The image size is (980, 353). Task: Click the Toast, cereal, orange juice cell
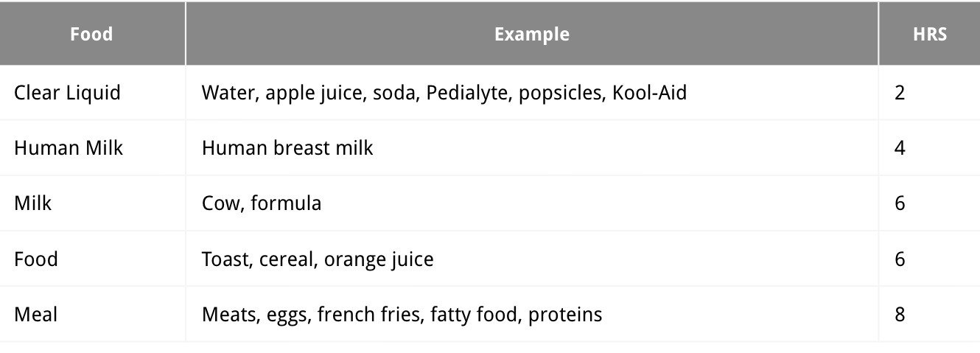[x=318, y=259]
